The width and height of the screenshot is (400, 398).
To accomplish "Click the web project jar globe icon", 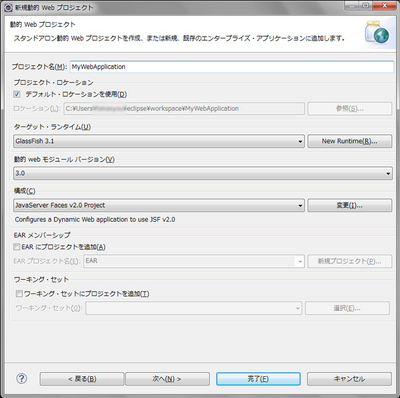I will click(377, 32).
